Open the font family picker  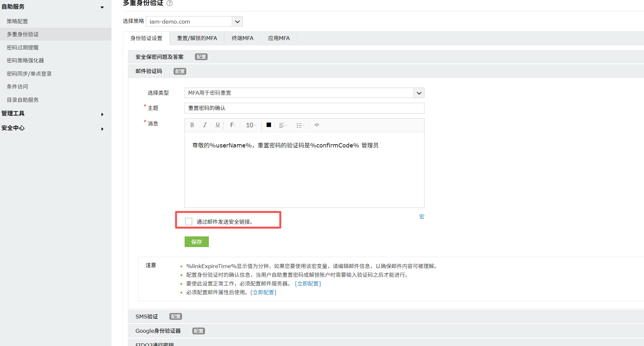pyautogui.click(x=232, y=125)
